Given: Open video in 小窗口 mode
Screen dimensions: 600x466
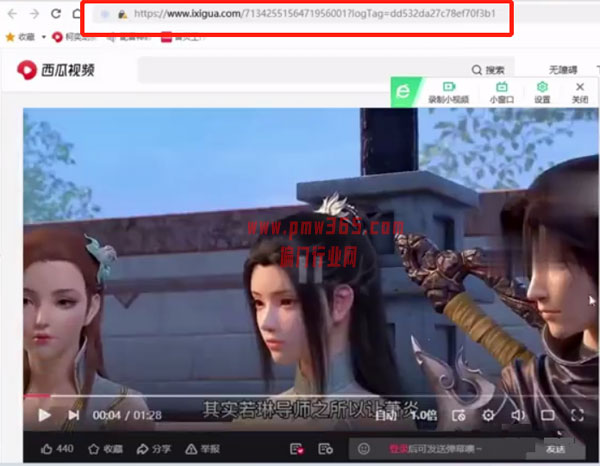Looking at the screenshot, I should click(501, 93).
